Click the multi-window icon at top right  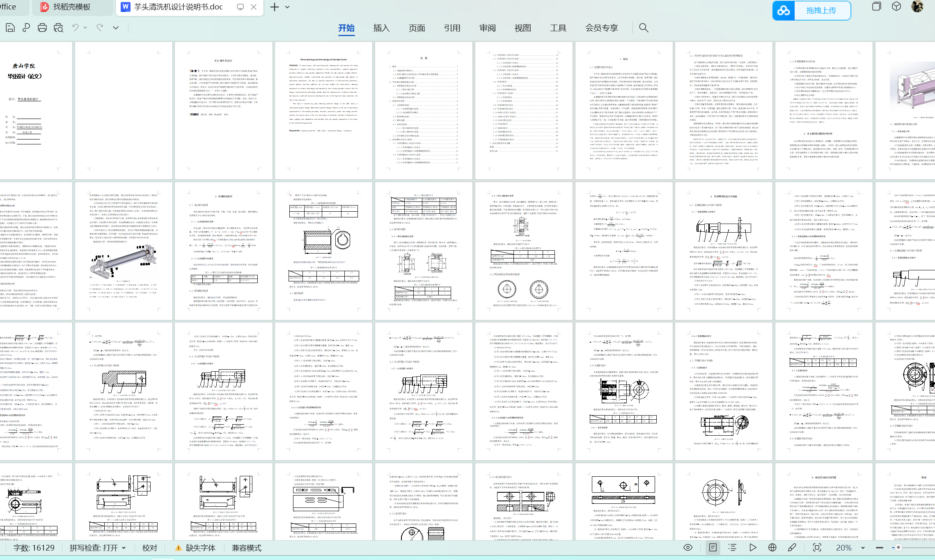pos(877,7)
